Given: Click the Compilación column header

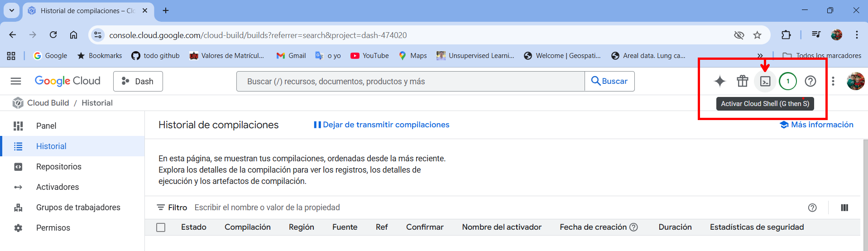Looking at the screenshot, I should click(248, 227).
